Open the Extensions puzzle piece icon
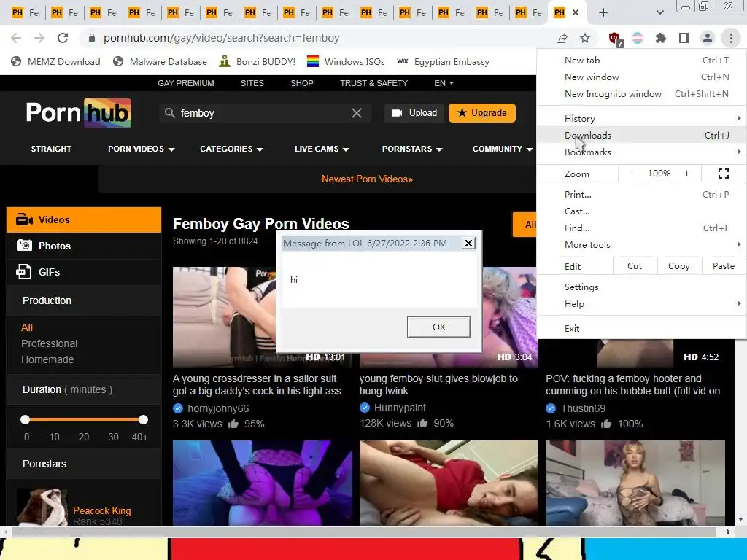The height and width of the screenshot is (560, 747). click(661, 38)
